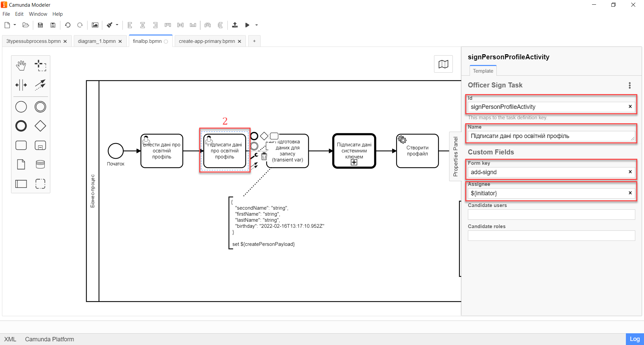Align elements center
644x345 pixels.
[143, 25]
